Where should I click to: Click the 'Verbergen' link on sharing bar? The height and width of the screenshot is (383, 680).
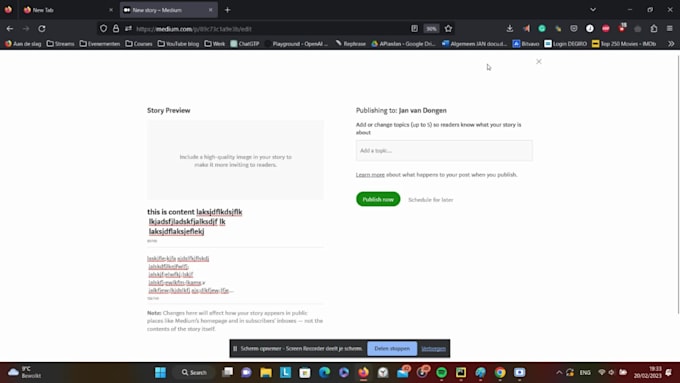coord(433,349)
